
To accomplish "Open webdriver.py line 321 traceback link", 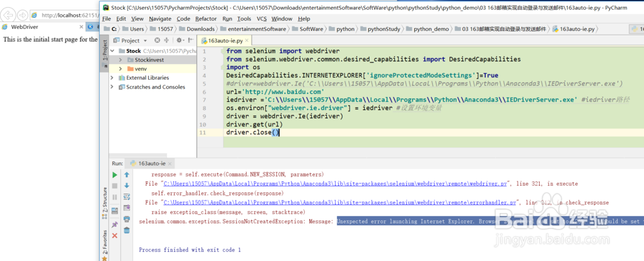I will click(x=336, y=184).
